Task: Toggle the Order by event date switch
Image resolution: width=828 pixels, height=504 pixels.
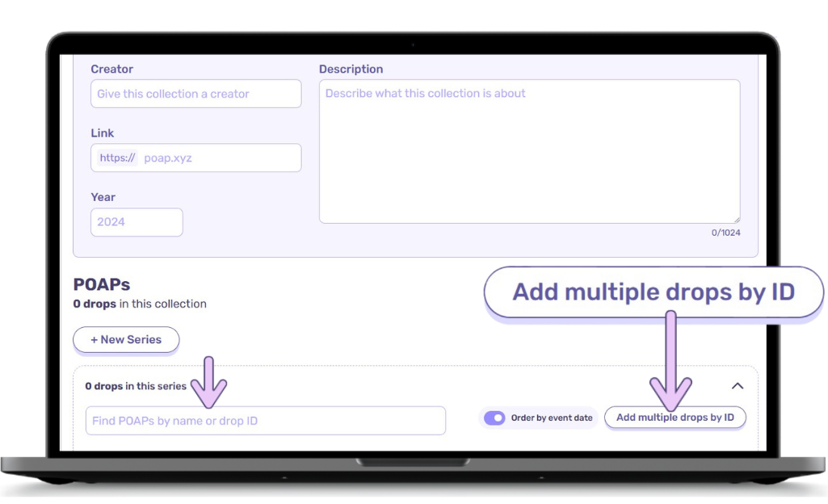Action: pyautogui.click(x=494, y=418)
